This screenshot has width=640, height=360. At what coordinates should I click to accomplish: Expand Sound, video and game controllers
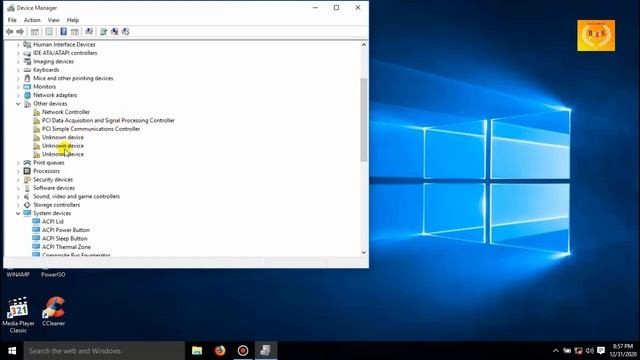(x=18, y=196)
